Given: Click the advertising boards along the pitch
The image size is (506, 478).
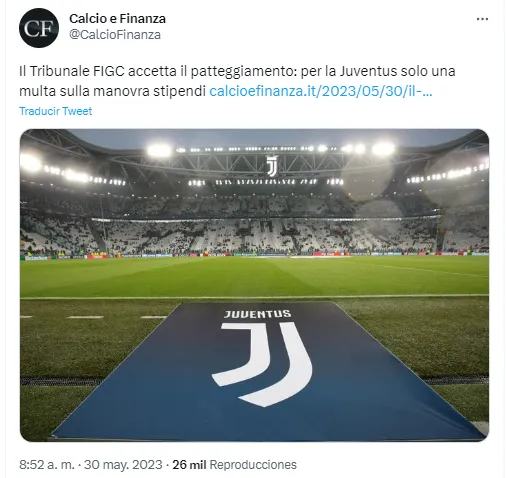Looking at the screenshot, I should [254, 255].
